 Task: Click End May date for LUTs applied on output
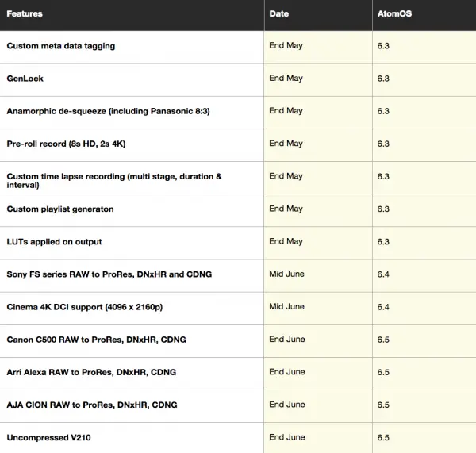[286, 241]
